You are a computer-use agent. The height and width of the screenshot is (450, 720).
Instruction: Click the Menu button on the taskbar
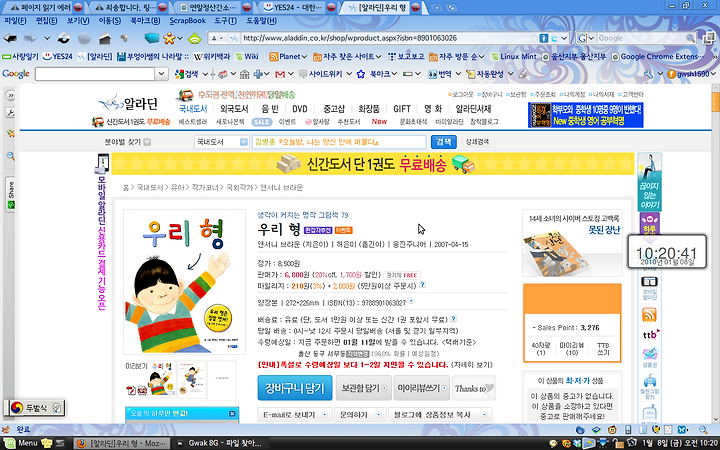pos(21,443)
